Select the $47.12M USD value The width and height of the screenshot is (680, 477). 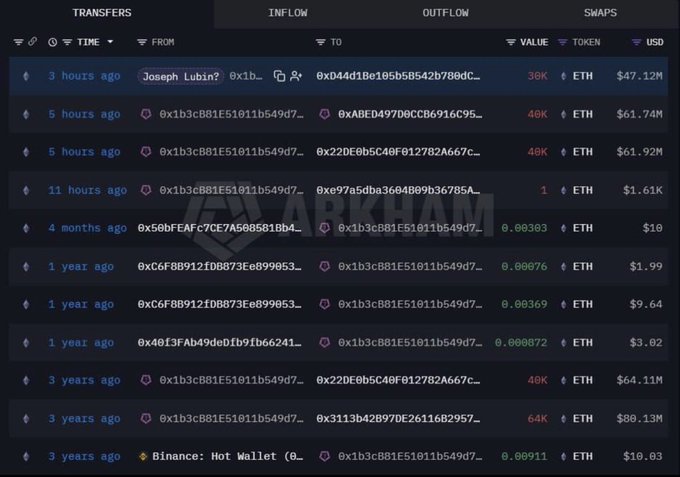click(x=639, y=76)
